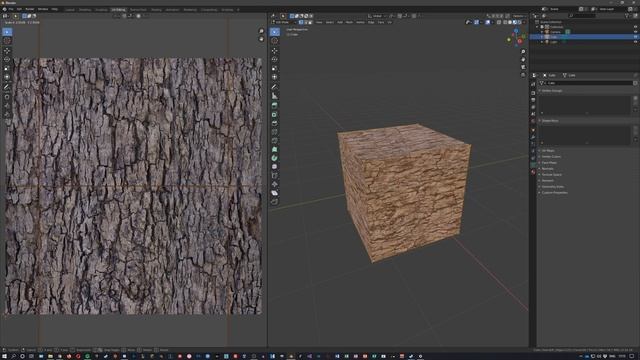Activate Select Box tool in 3D viewport
Image resolution: width=640 pixels, height=360 pixels.
click(275, 32)
